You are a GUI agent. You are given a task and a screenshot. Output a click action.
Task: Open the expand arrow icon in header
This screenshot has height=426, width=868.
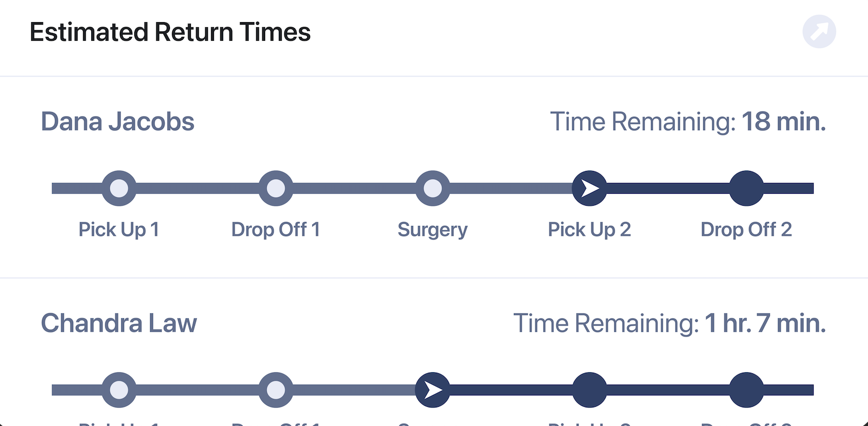click(x=819, y=31)
